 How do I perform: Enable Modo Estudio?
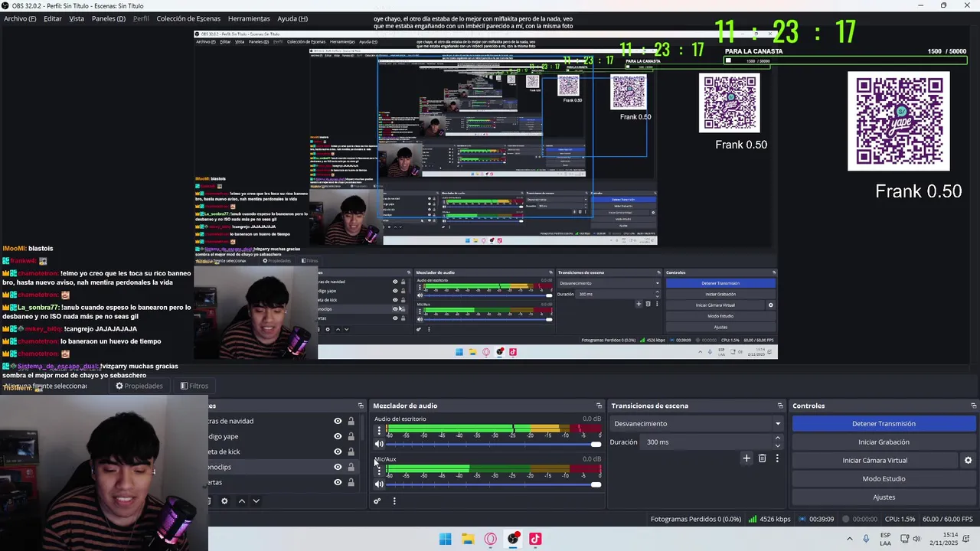[884, 479]
